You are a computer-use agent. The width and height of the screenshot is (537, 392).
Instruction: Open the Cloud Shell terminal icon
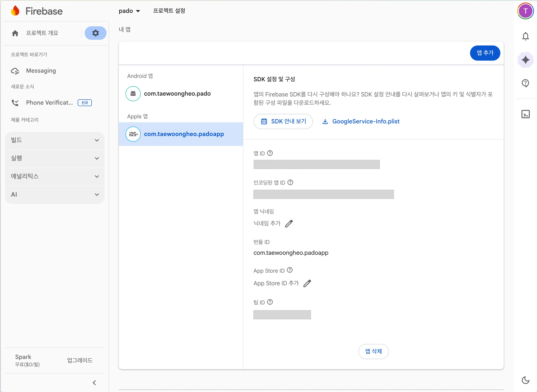[525, 114]
